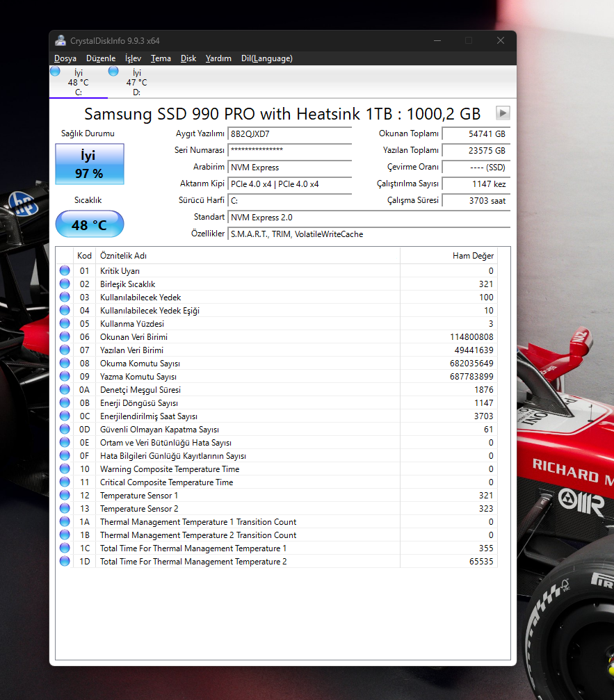Open the Dil(Language) menu
614x700 pixels.
pyautogui.click(x=267, y=58)
